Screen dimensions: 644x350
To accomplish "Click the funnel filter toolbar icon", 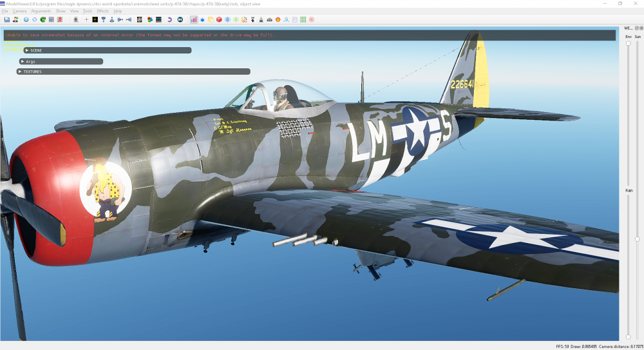I will click(x=103, y=19).
